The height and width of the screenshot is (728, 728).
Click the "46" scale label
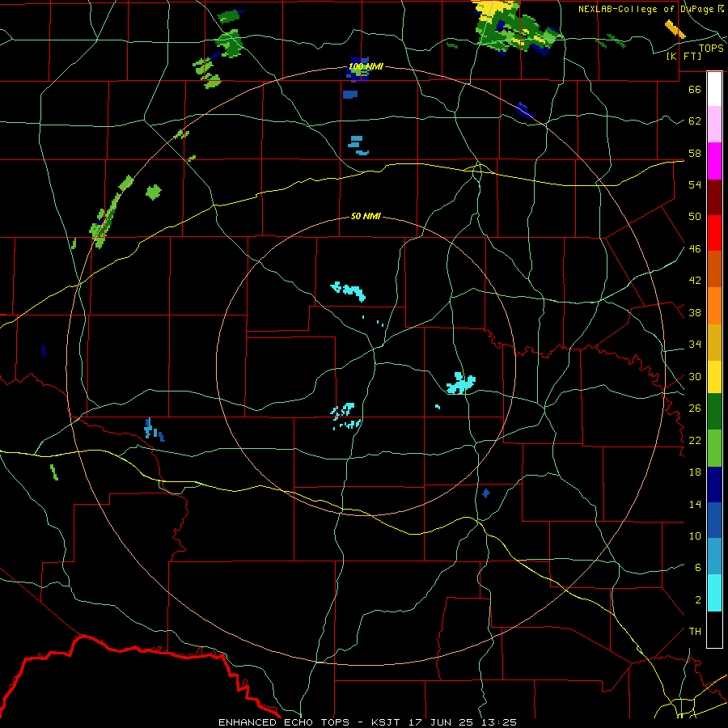click(695, 249)
